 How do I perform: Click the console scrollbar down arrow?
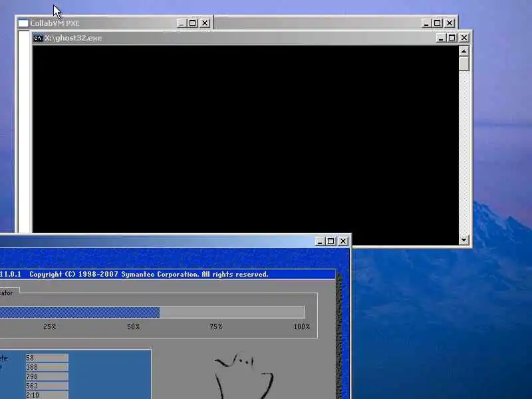(x=464, y=240)
